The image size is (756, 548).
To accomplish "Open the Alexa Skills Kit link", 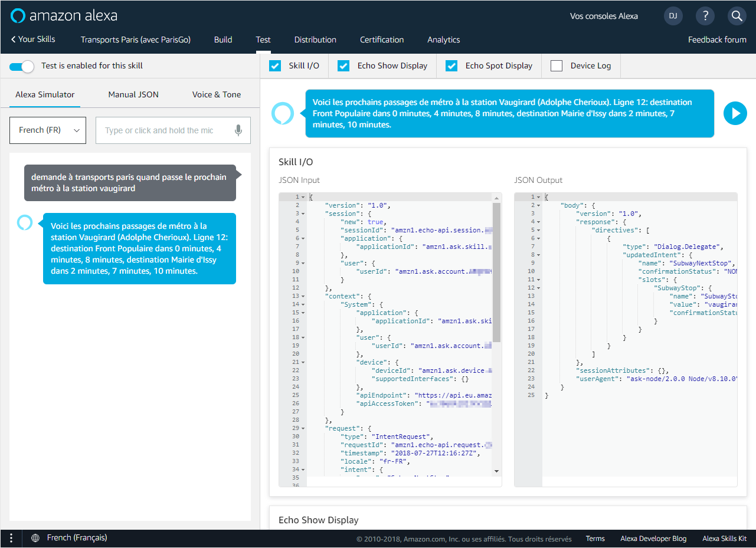I will tap(724, 539).
